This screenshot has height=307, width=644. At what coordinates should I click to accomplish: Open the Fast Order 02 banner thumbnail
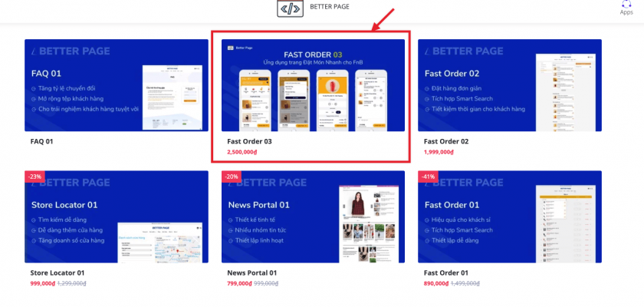[509, 85]
